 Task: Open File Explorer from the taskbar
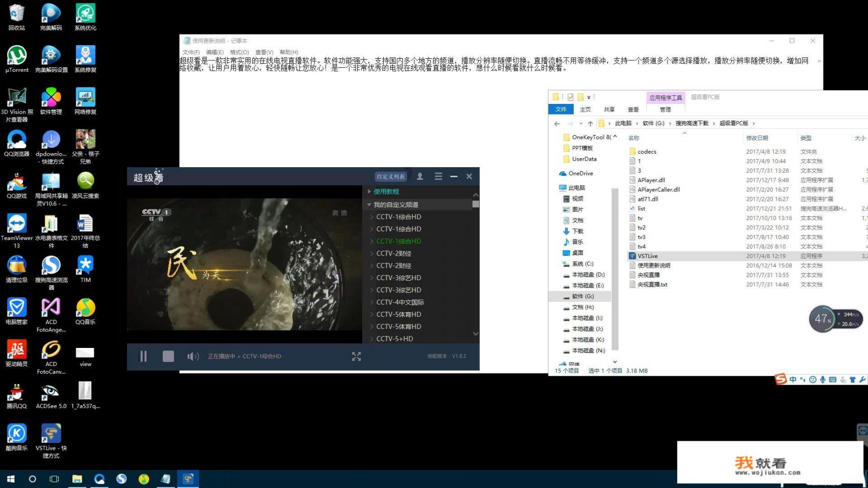click(77, 479)
